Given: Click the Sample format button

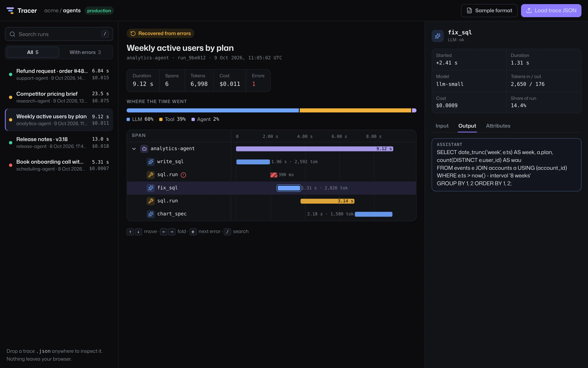Looking at the screenshot, I should [x=489, y=11].
